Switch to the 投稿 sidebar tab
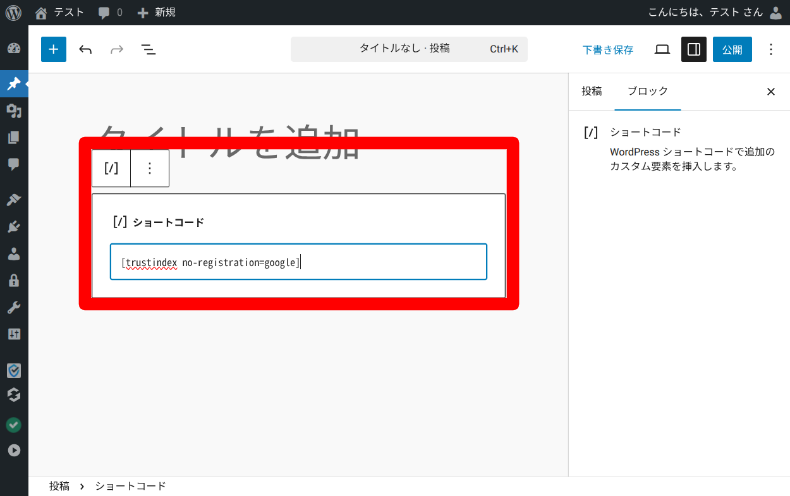 592,91
